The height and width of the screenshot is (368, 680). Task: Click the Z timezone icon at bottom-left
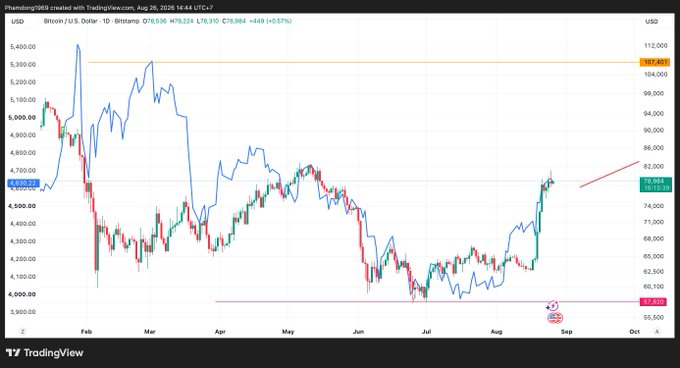pos(23,332)
